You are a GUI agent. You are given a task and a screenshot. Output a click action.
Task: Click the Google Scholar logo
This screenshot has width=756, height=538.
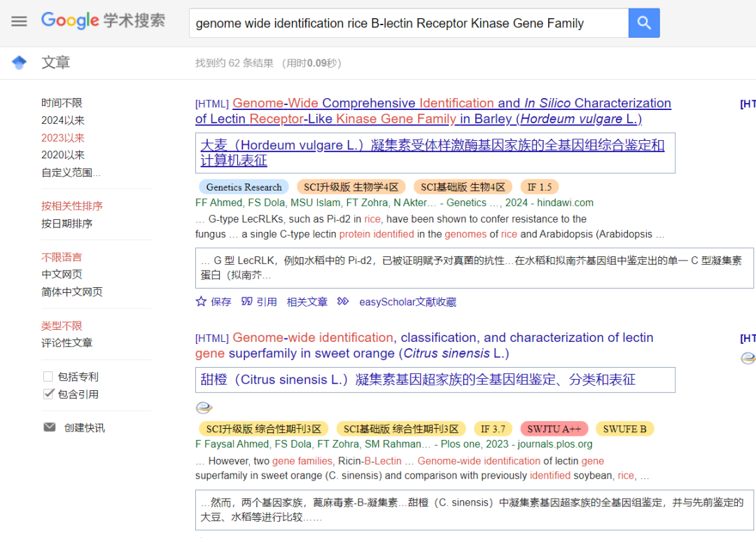tap(103, 20)
